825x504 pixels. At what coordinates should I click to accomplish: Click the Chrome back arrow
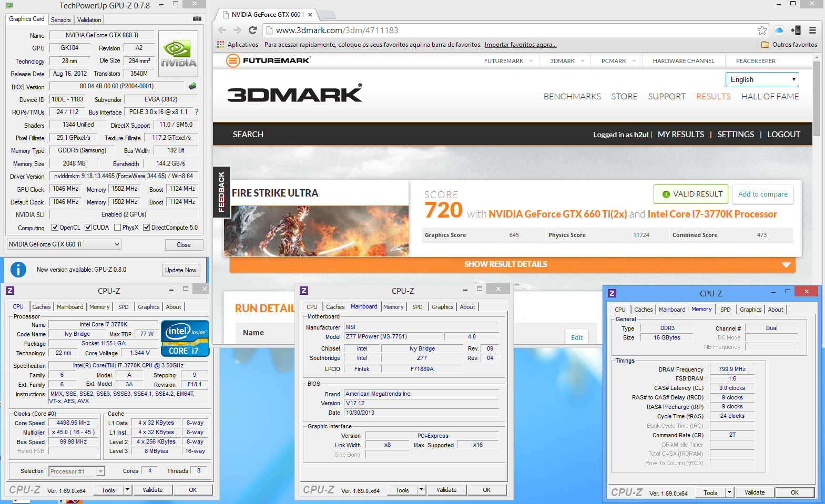(222, 30)
